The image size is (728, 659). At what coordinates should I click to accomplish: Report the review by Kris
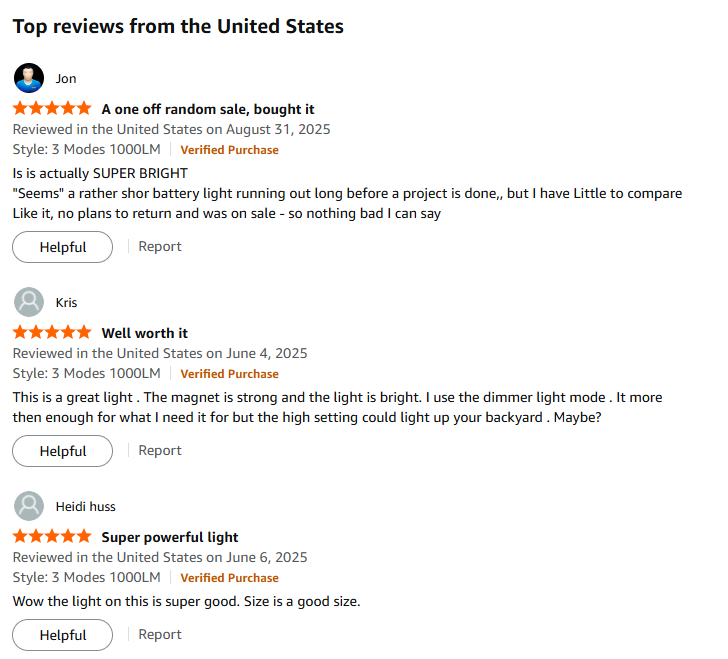point(160,450)
